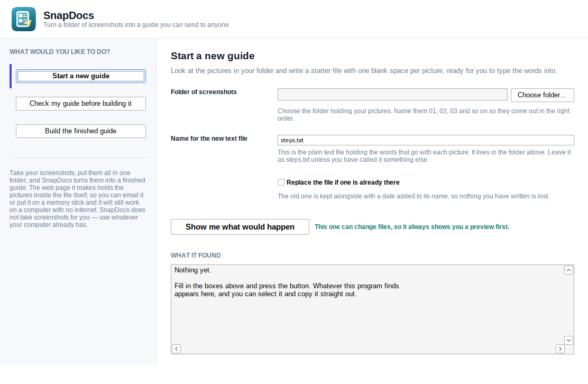588x384 pixels.
Task: Click the 'Nothing yet.' text in results
Action: 193,270
